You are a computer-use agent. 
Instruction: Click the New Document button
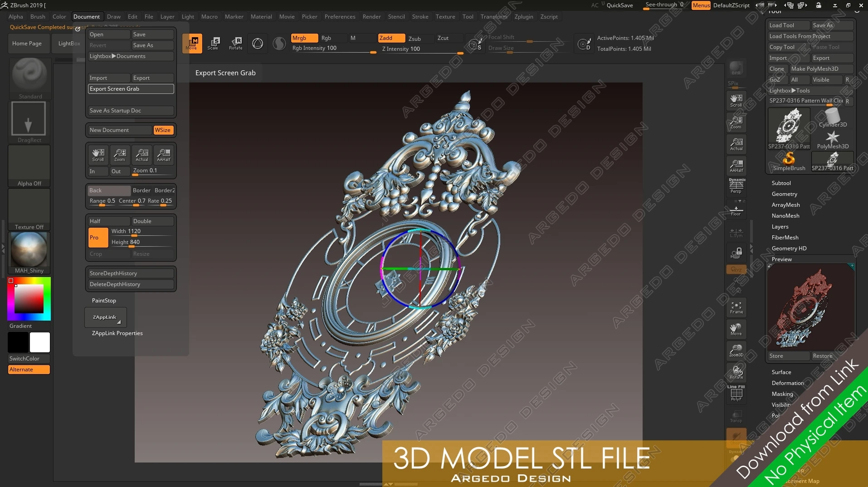pos(119,130)
